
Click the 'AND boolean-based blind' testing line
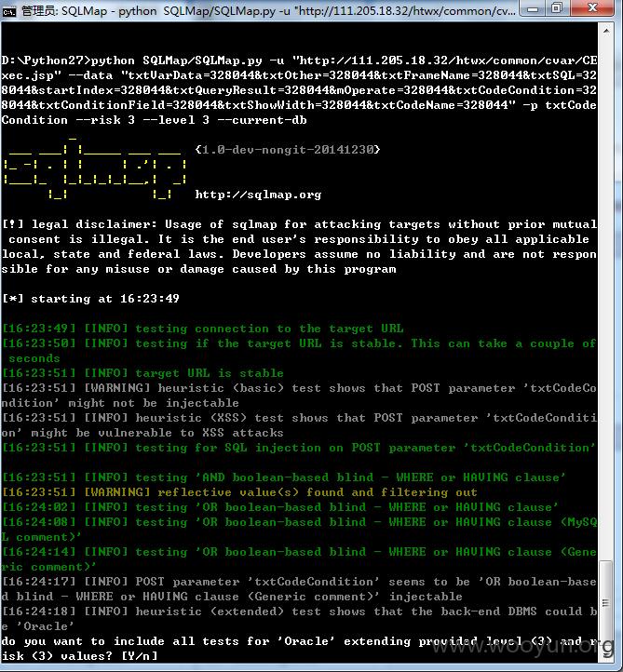284,477
